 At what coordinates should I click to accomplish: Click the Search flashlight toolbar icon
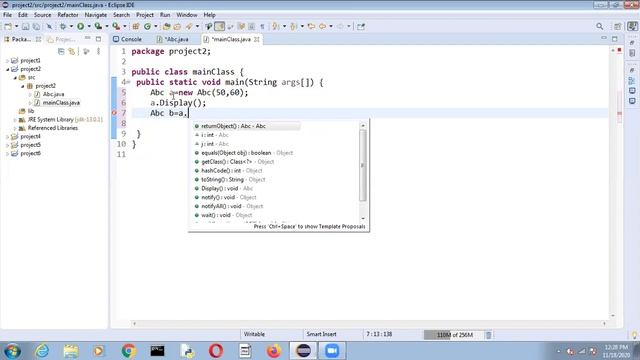click(189, 27)
